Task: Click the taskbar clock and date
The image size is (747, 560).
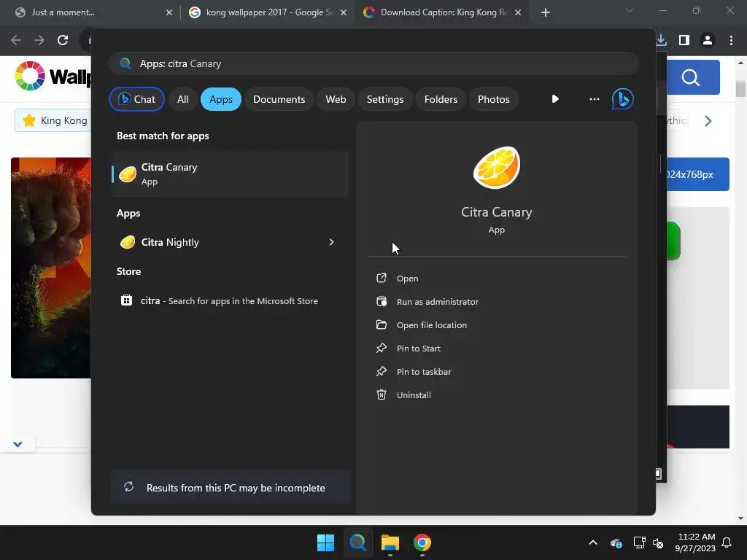Action: click(695, 542)
